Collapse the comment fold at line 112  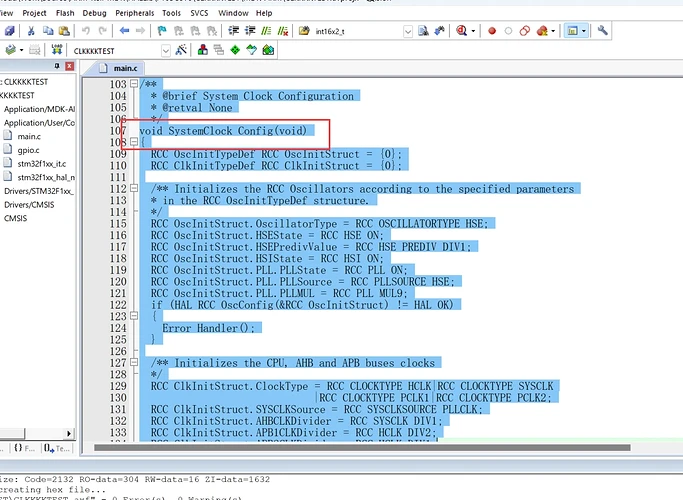click(135, 189)
